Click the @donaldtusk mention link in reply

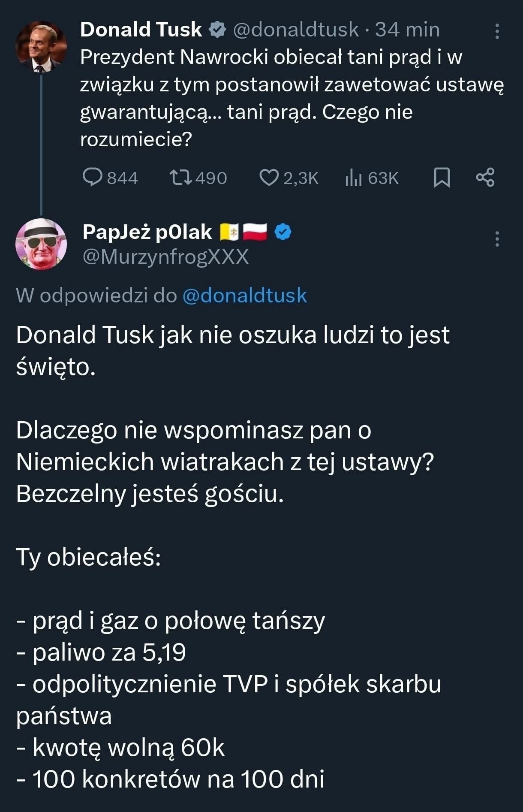(x=245, y=296)
